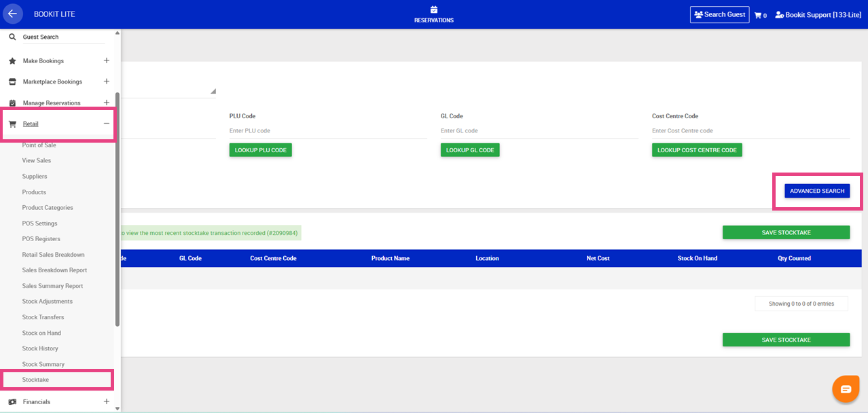The width and height of the screenshot is (868, 413).
Task: Open the orange chat widget
Action: click(x=846, y=389)
